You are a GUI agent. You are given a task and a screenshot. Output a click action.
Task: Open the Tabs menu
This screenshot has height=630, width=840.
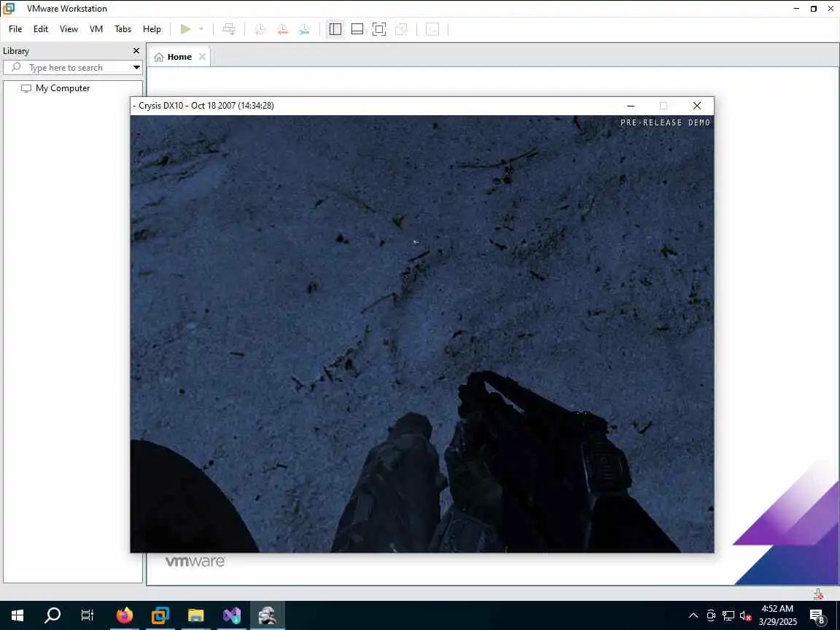[x=122, y=29]
